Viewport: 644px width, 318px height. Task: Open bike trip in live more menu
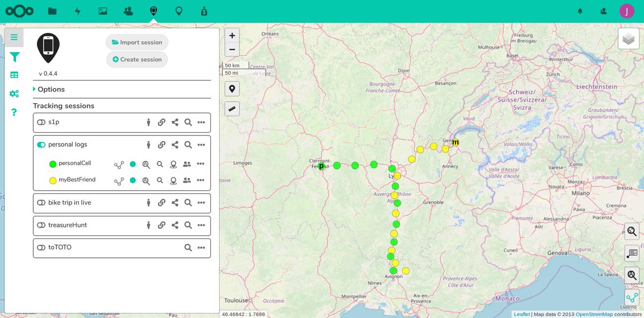click(201, 203)
